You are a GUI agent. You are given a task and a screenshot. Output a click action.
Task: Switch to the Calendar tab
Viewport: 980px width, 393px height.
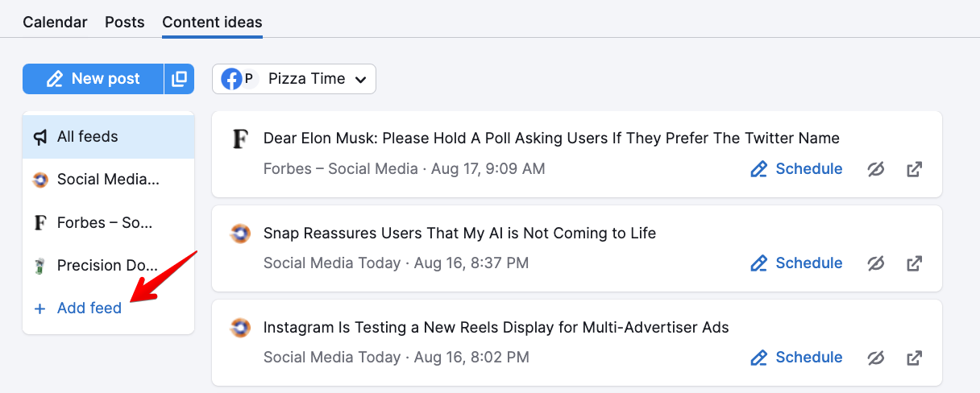(x=55, y=23)
